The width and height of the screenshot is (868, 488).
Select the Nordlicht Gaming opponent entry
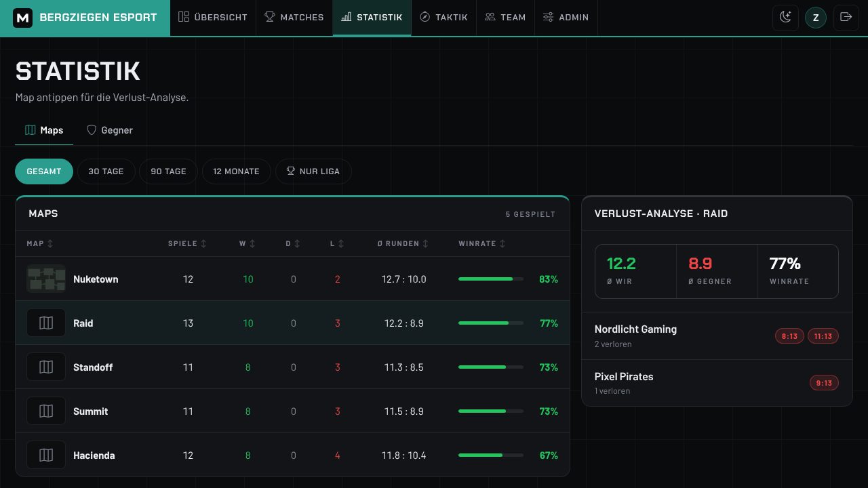[717, 336]
